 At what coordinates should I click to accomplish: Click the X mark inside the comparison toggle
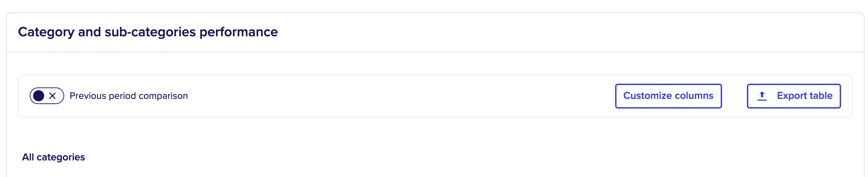click(x=52, y=96)
